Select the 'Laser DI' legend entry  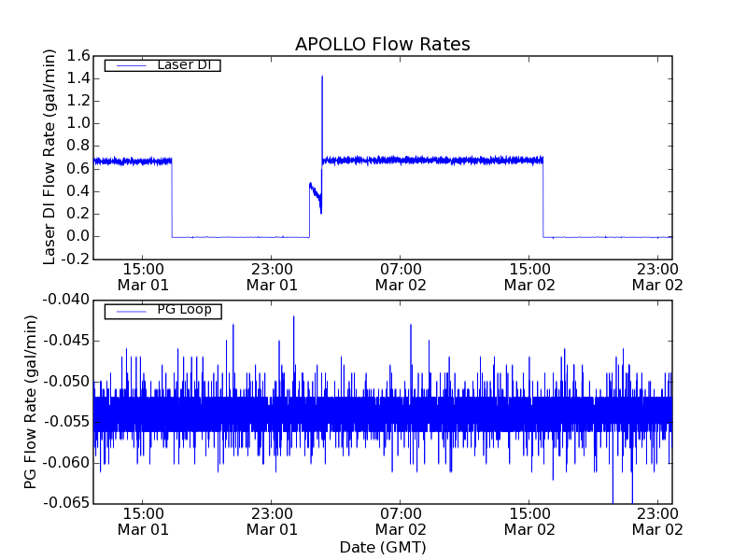[x=162, y=64]
